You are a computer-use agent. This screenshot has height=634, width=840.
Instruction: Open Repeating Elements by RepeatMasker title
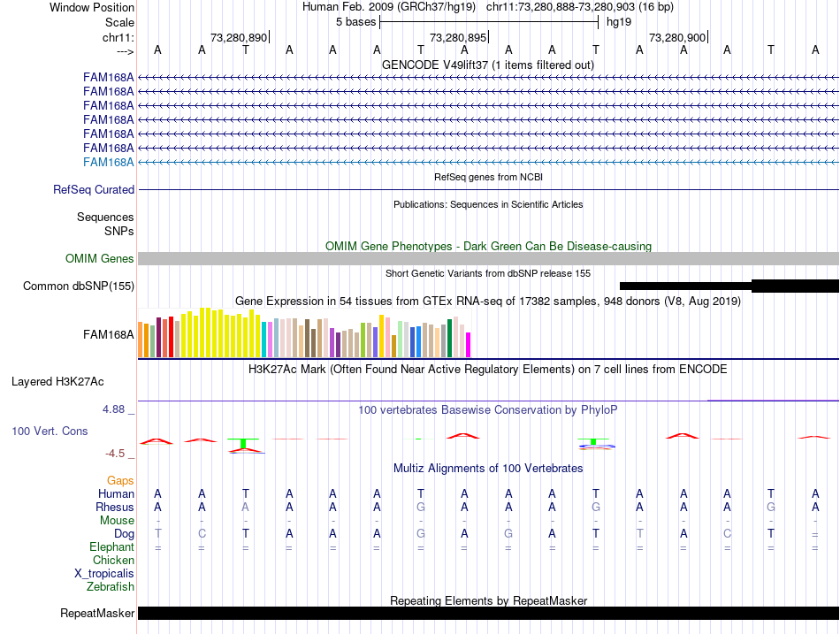point(489,600)
